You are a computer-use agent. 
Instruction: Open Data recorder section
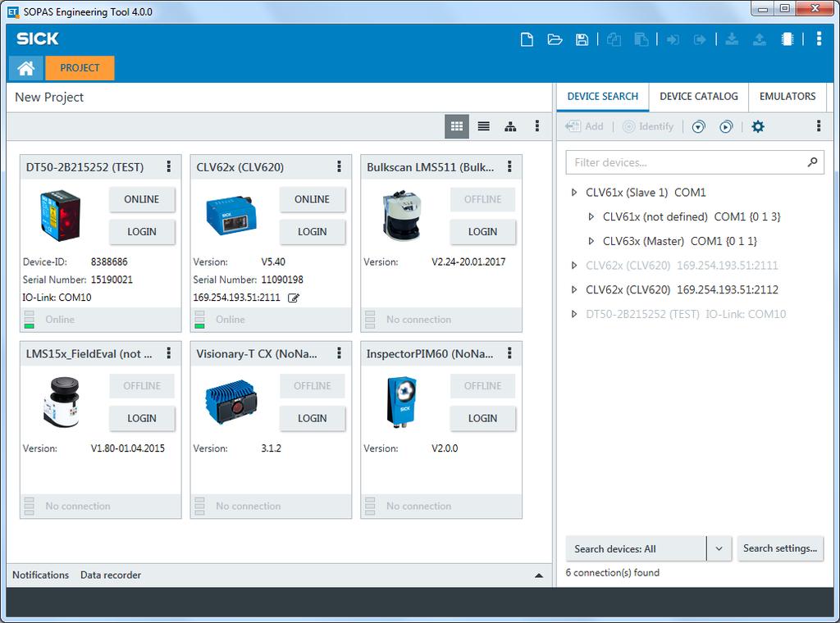point(111,575)
